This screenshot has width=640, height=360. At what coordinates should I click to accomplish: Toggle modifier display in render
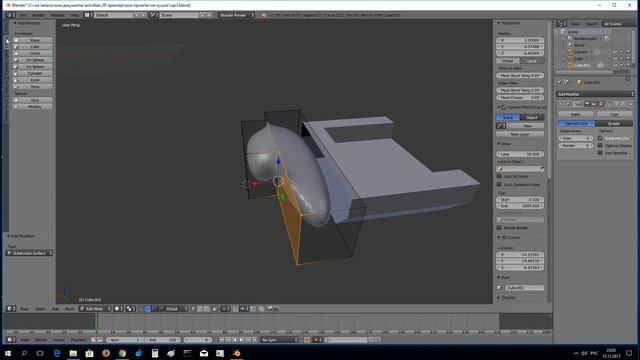[x=587, y=104]
